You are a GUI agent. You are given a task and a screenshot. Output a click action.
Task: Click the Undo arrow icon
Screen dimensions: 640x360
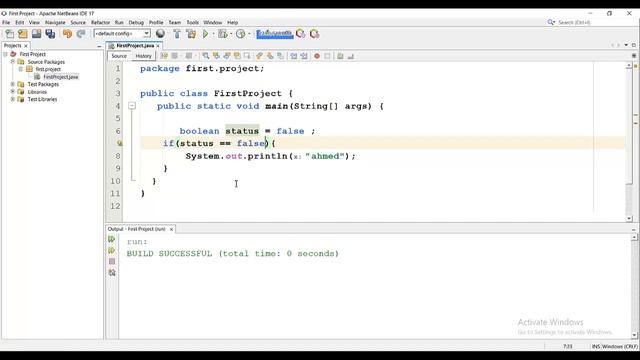[x=67, y=34]
